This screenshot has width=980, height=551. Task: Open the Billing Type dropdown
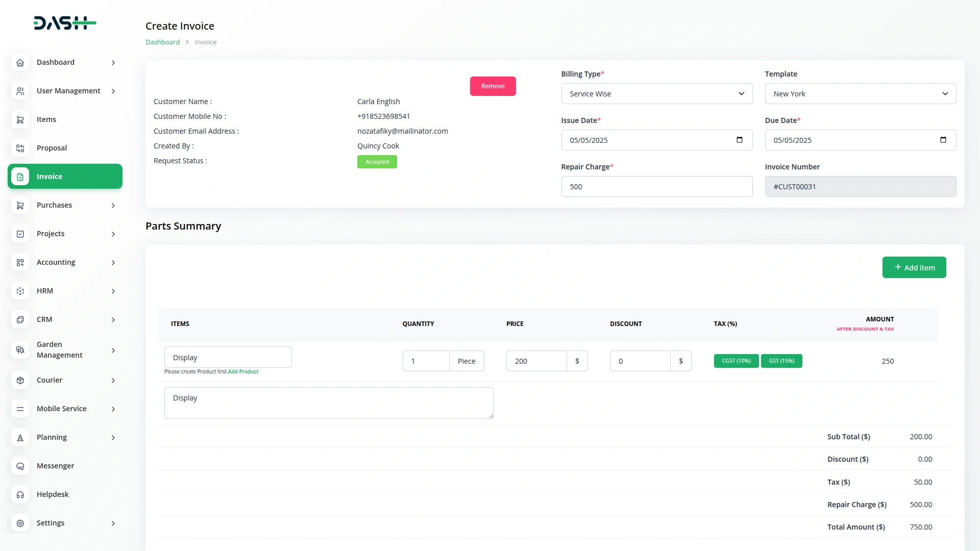[x=656, y=94]
